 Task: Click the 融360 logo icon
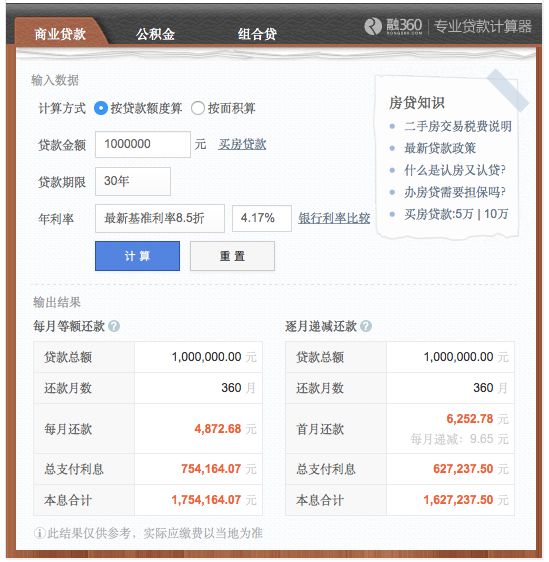click(x=373, y=27)
